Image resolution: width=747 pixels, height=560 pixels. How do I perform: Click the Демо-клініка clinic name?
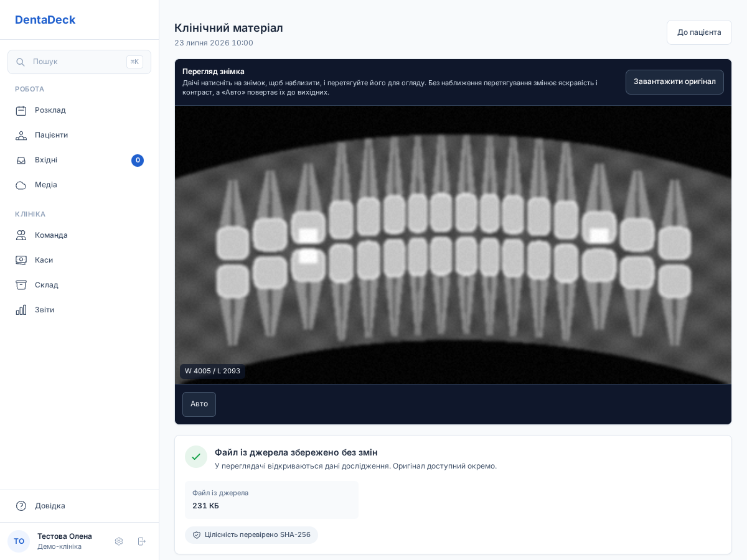coord(59,546)
